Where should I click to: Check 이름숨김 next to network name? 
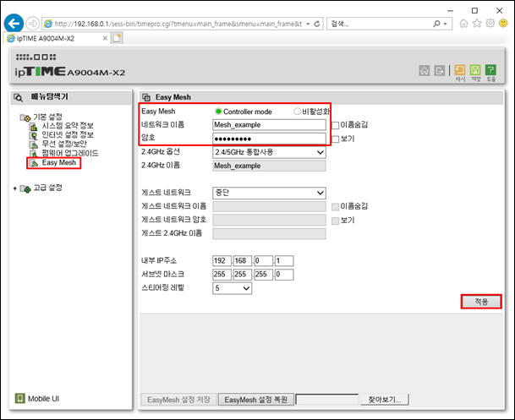336,125
